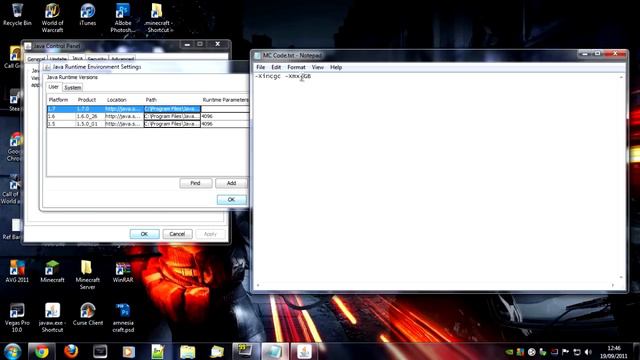The image size is (640, 360).
Task: Click OK in Java Runtime Environment Settings
Action: point(231,200)
